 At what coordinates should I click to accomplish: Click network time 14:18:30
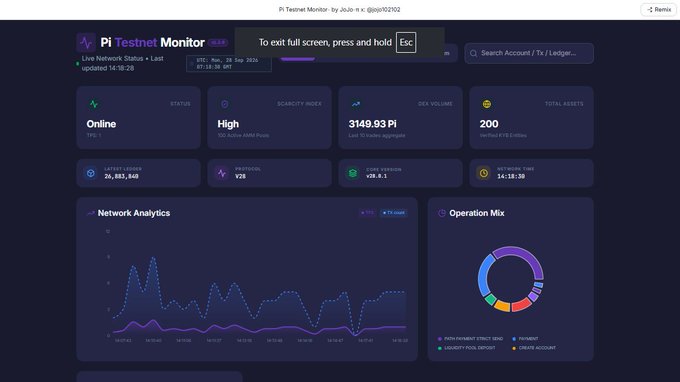tap(511, 176)
